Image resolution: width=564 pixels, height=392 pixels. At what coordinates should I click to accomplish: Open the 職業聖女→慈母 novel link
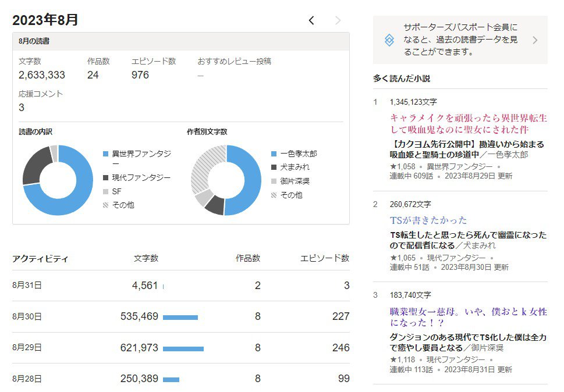468,317
